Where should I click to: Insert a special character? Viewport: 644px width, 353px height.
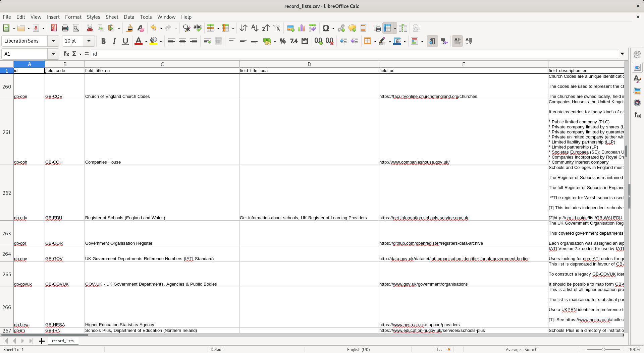[325, 28]
